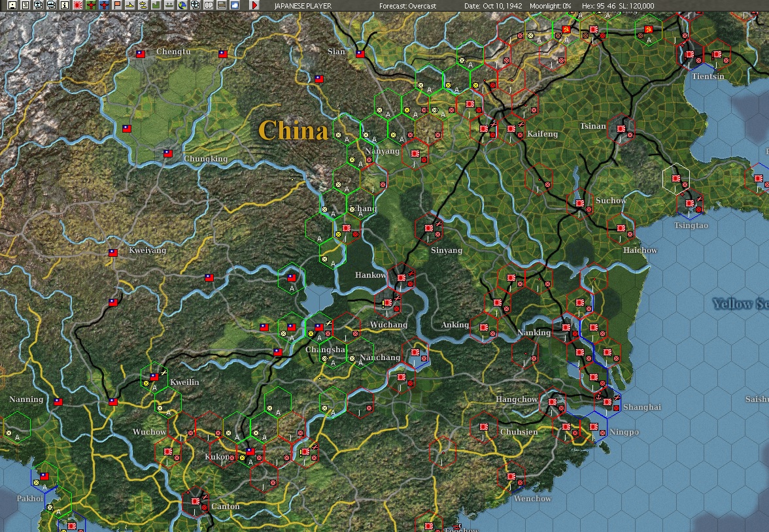Click the Japanese rising sun icon
Image resolution: width=769 pixels, height=532 pixels.
click(77, 5)
